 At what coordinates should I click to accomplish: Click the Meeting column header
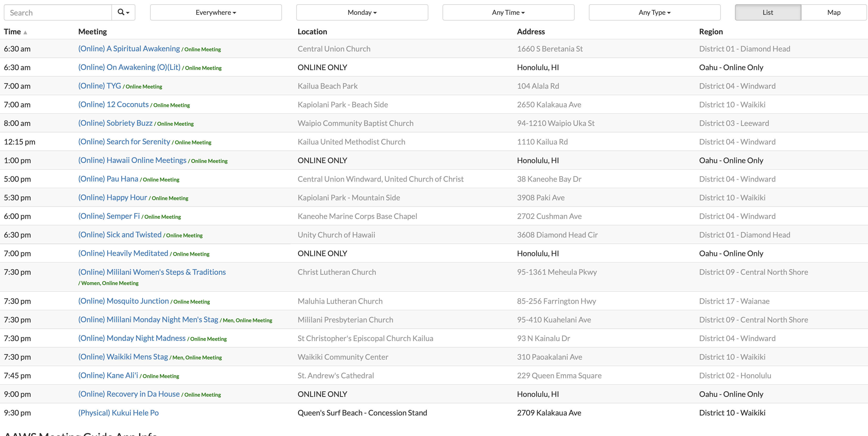92,32
